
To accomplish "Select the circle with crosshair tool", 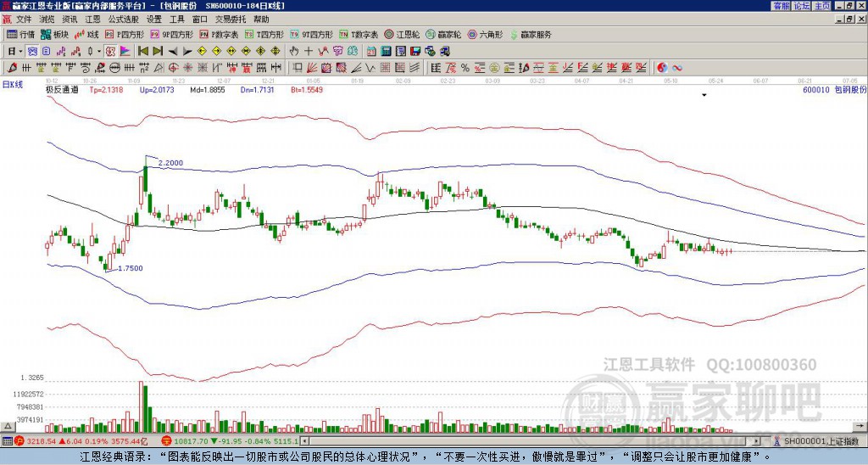I will 173,68.
